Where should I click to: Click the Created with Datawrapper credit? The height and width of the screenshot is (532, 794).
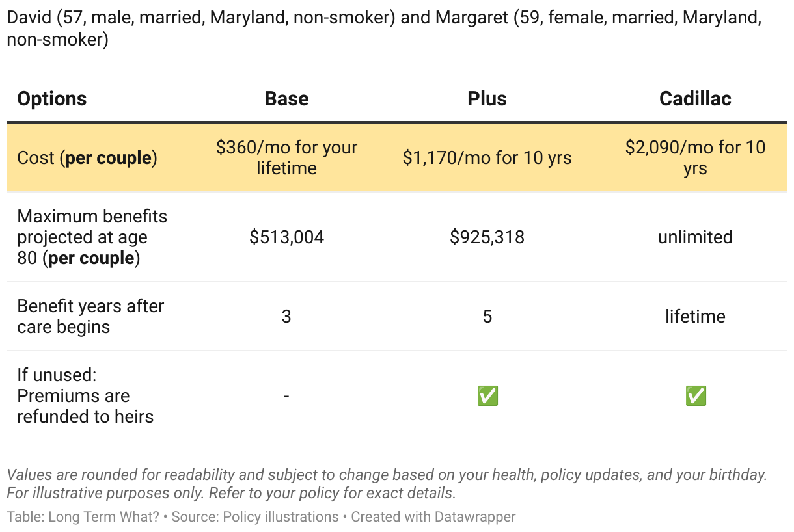(433, 517)
